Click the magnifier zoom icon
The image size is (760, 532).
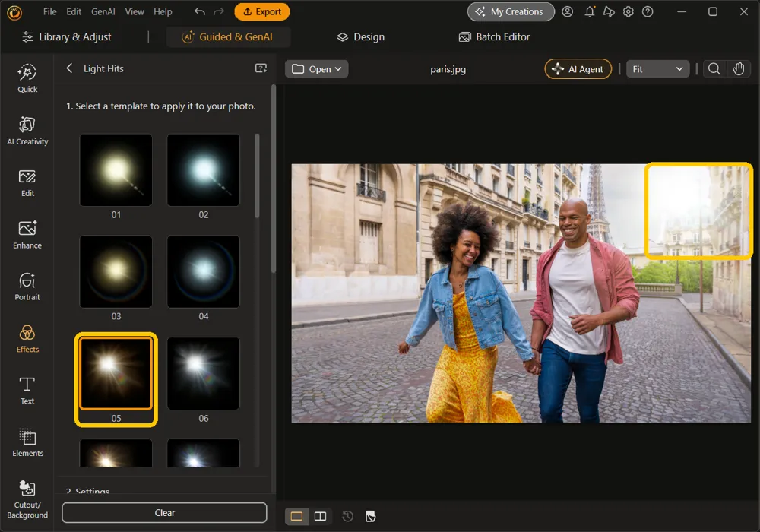coord(714,69)
